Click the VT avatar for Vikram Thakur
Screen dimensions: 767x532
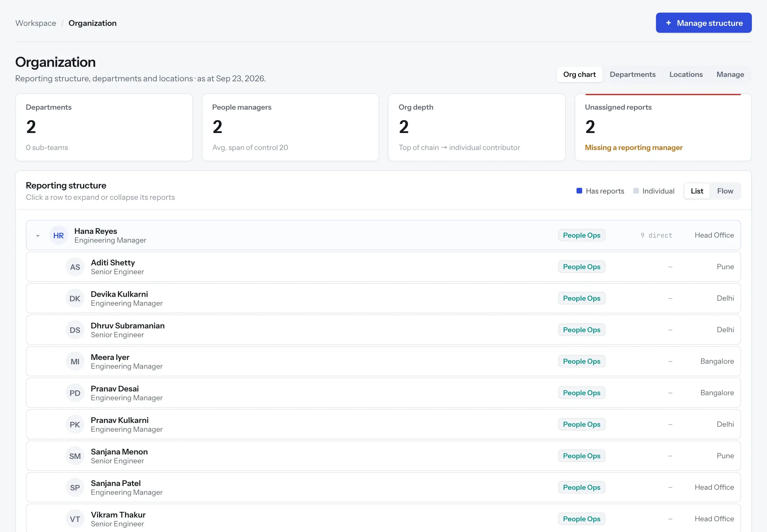[75, 519]
